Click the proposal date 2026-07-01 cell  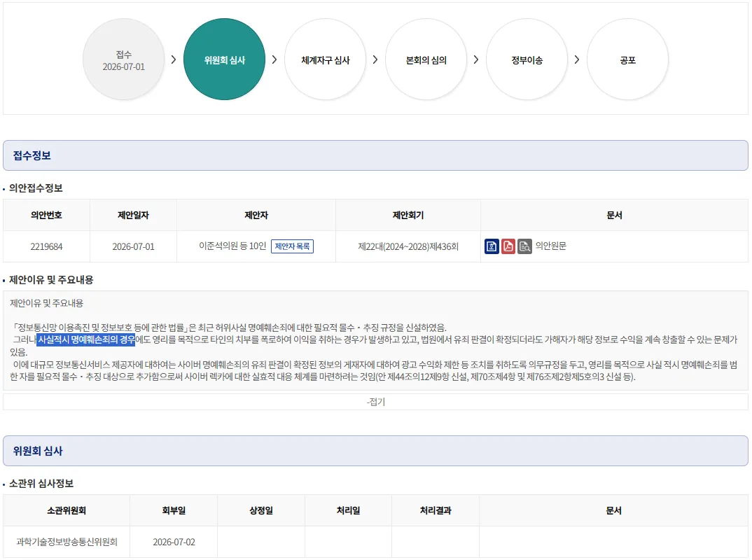(133, 246)
